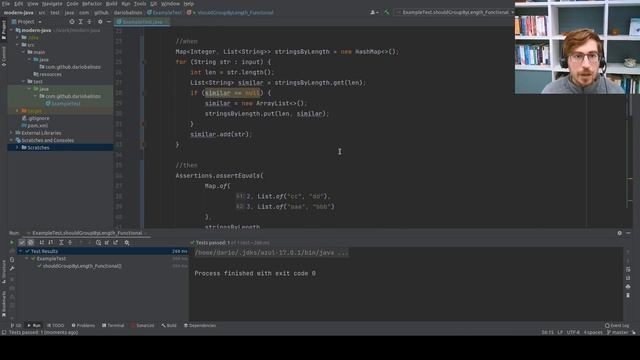Toggle the Commit tool window sidebar tab
Viewport: 640px width, 360px height.
click(x=4, y=56)
